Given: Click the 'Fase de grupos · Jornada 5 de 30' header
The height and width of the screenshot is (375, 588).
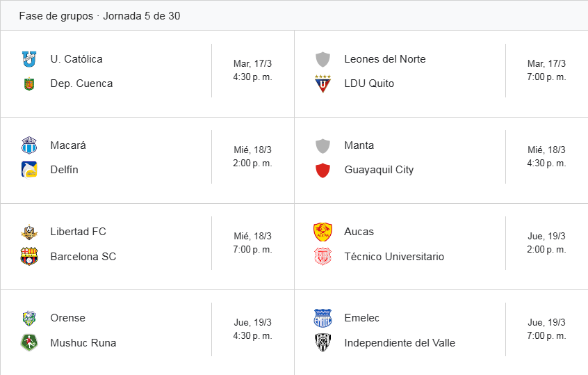Looking at the screenshot, I should point(99,15).
